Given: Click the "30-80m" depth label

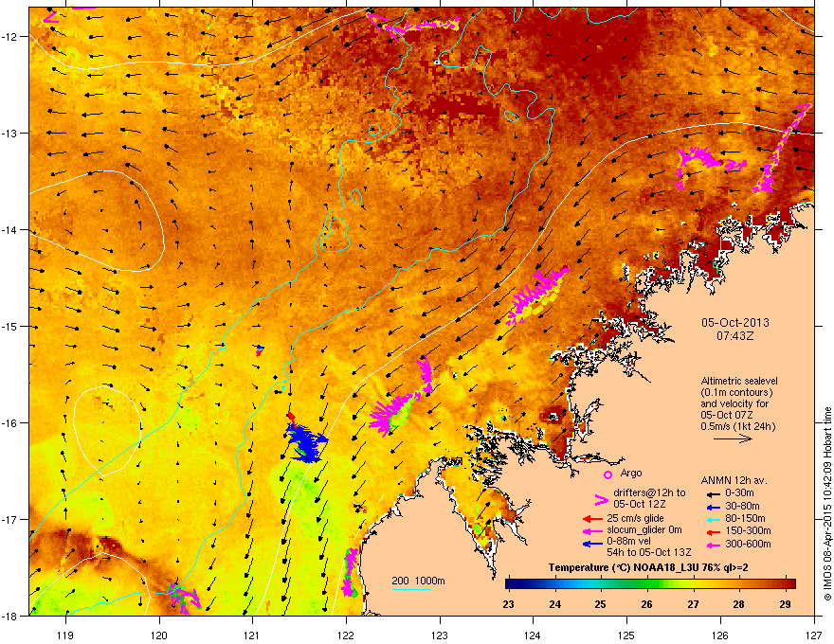Looking at the screenshot, I should pyautogui.click(x=742, y=506).
